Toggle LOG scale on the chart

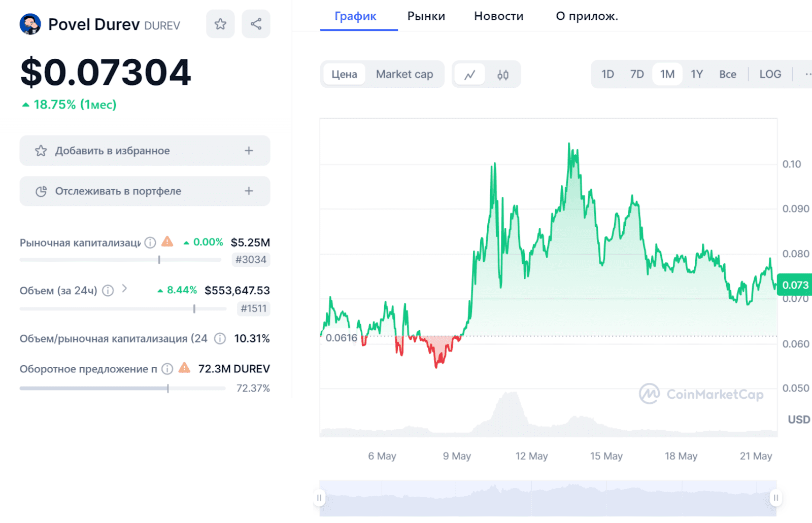pyautogui.click(x=770, y=75)
